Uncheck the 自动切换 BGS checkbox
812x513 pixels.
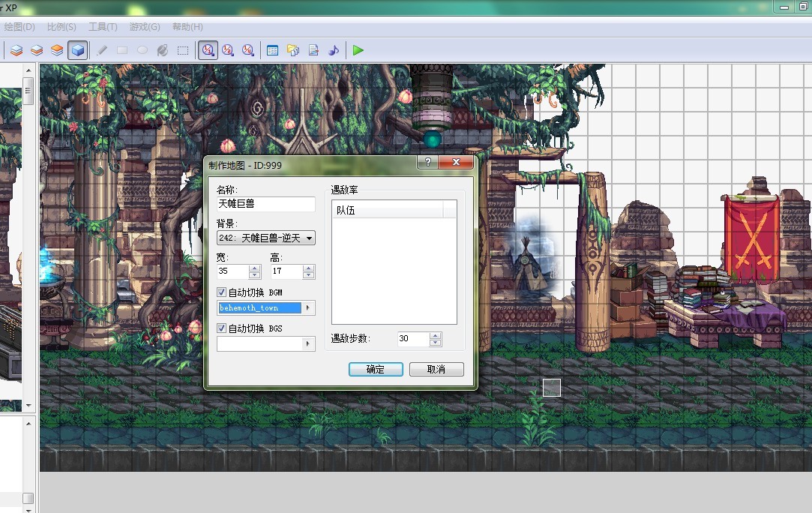[x=221, y=328]
